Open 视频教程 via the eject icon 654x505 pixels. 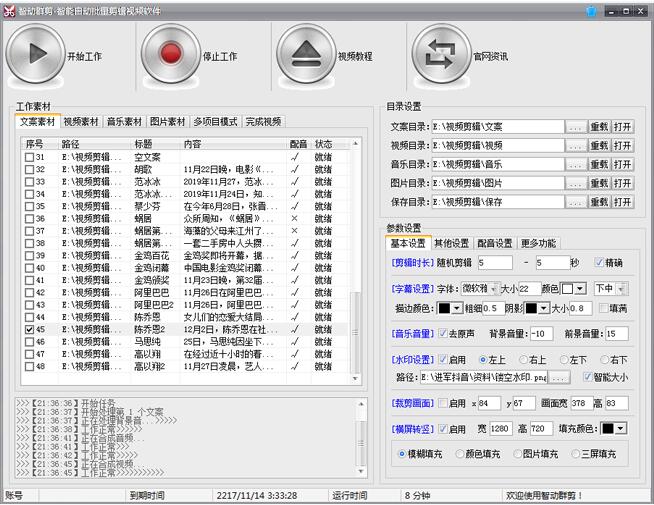[x=306, y=57]
